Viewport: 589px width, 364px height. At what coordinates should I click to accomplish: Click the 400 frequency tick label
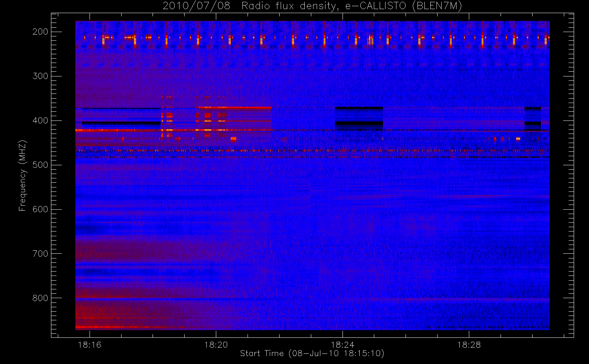pos(40,120)
